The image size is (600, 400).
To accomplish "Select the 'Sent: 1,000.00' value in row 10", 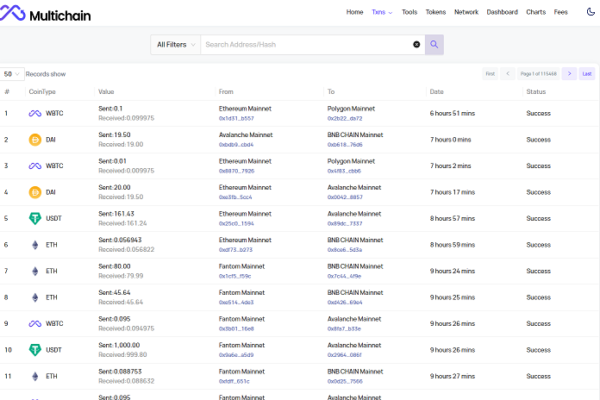I will tap(119, 345).
